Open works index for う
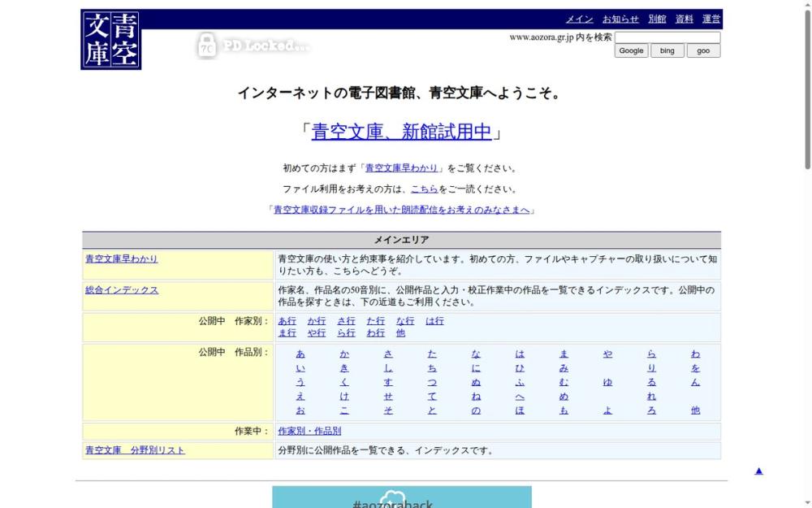 click(x=300, y=382)
